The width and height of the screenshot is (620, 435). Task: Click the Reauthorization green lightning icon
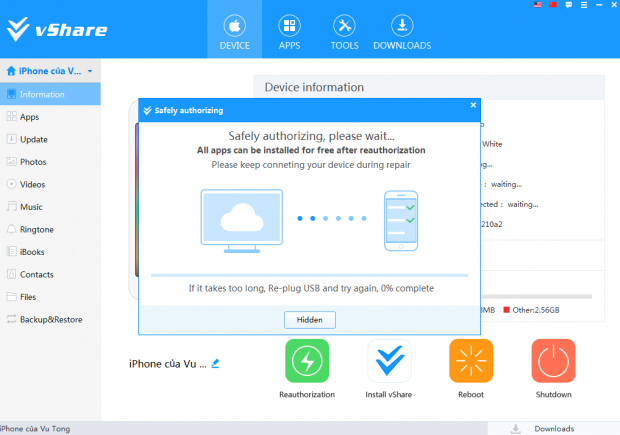(x=307, y=361)
